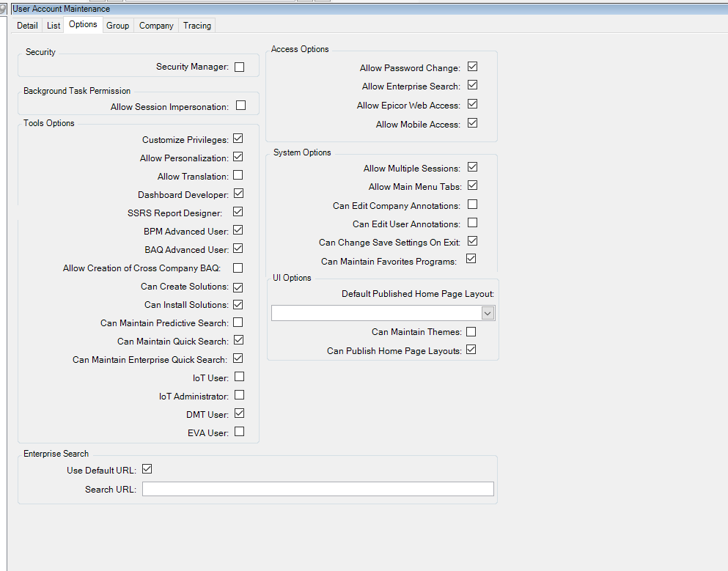This screenshot has width=728, height=571.
Task: Open the Tracing tab
Action: [x=197, y=26]
